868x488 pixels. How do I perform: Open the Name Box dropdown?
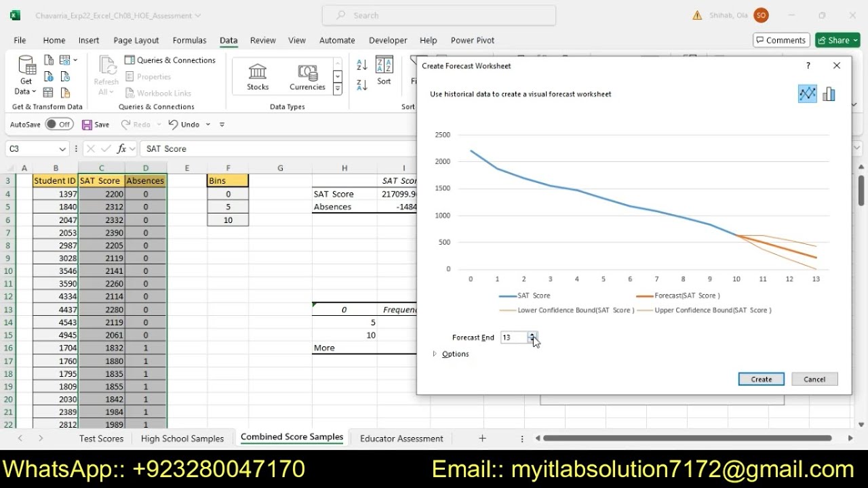coord(62,148)
